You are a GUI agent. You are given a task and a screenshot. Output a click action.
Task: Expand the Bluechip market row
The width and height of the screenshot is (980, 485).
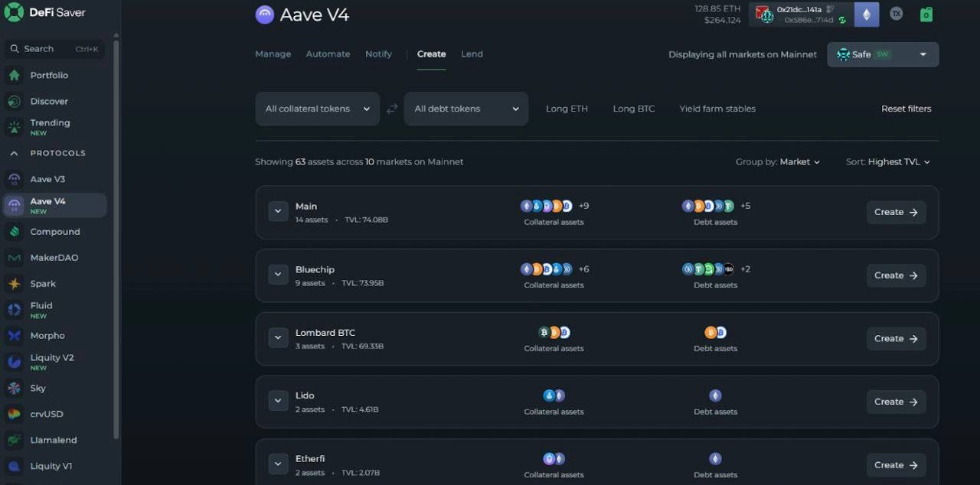pyautogui.click(x=278, y=275)
